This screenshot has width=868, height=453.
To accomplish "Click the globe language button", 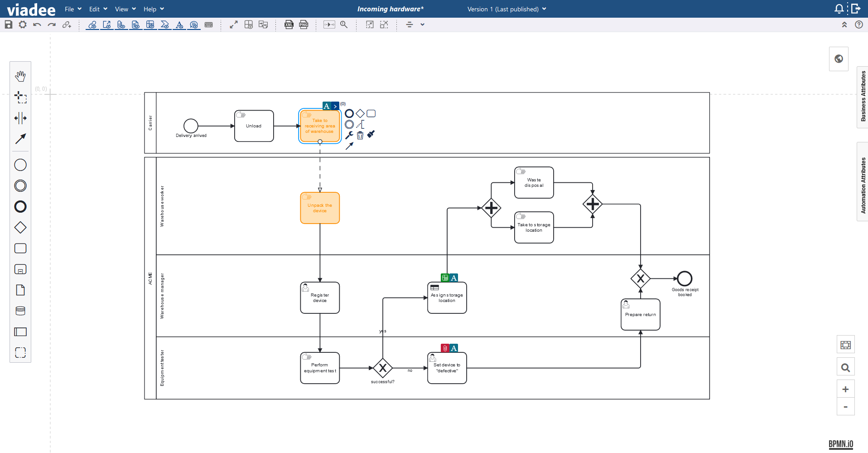I will (839, 59).
